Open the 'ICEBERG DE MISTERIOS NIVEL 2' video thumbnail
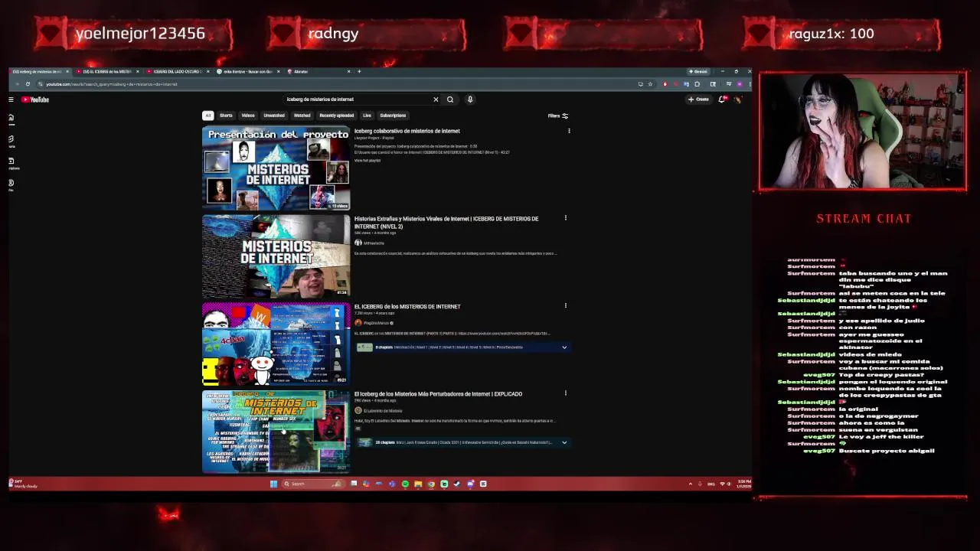This screenshot has height=551, width=980. [x=276, y=256]
